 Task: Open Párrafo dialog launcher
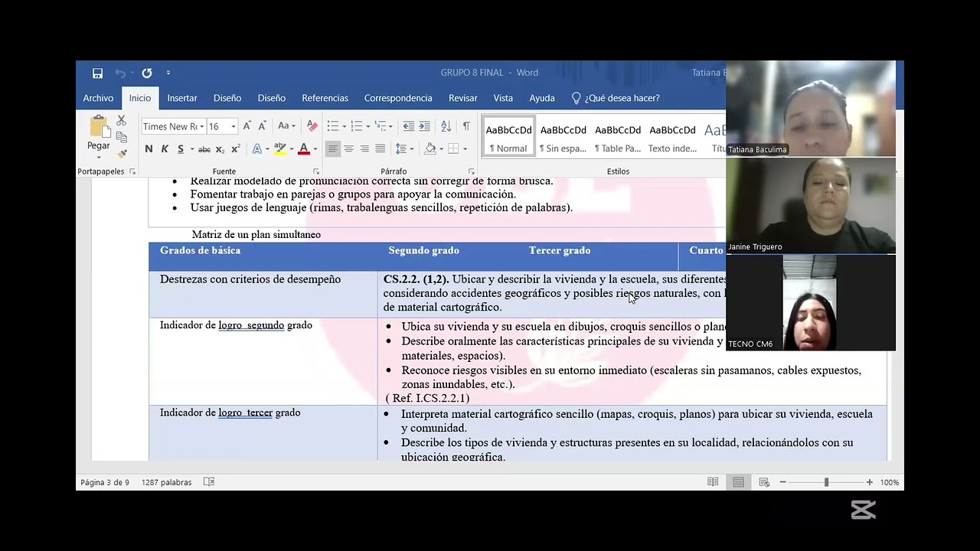[x=471, y=171]
